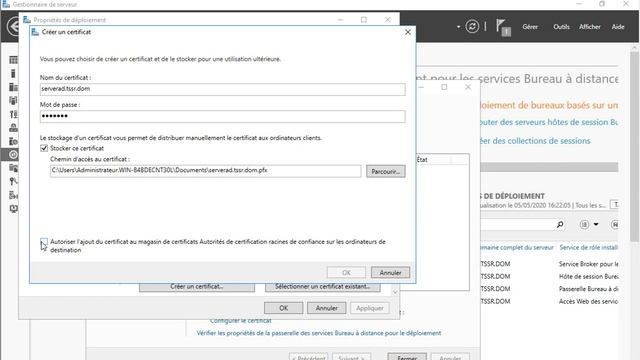Open the Afficher menu
640x360 pixels.
coord(590,27)
